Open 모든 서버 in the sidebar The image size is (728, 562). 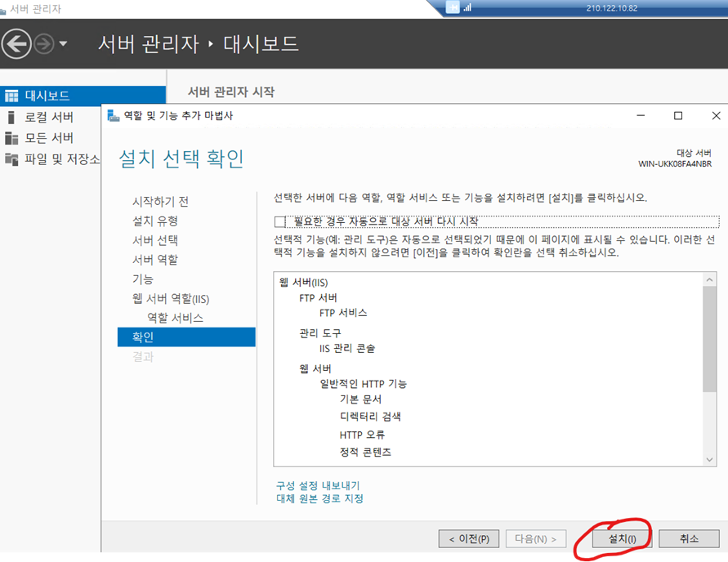tap(49, 137)
